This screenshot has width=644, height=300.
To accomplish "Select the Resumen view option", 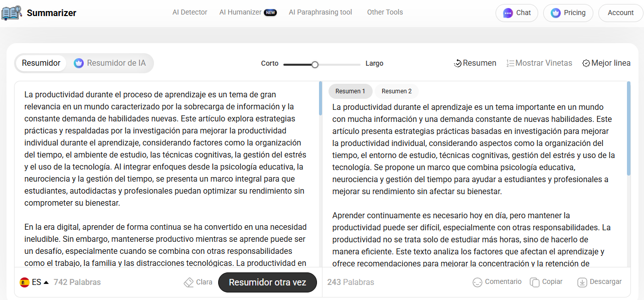I will [475, 63].
